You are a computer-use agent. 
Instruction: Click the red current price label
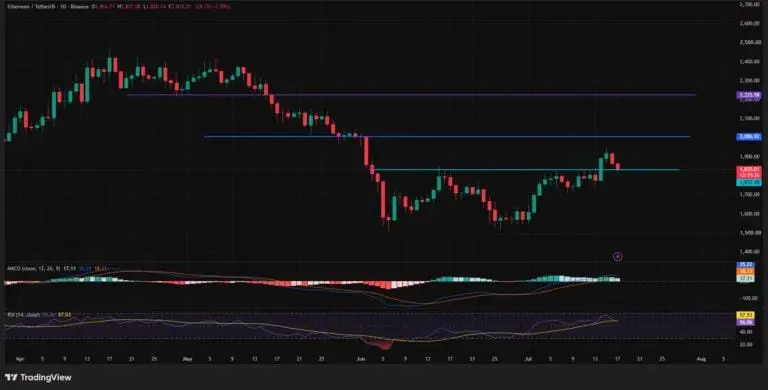pyautogui.click(x=749, y=171)
